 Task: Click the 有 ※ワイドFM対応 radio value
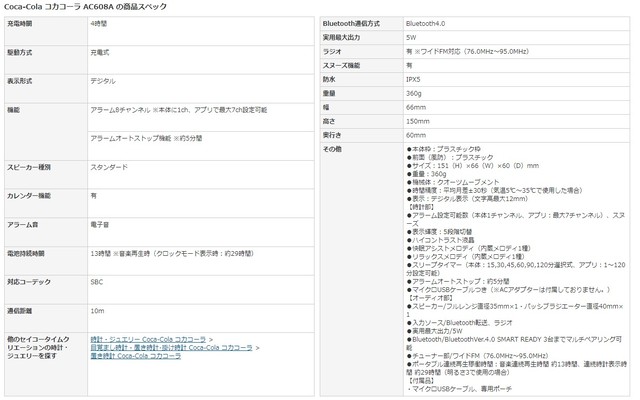pyautogui.click(x=467, y=51)
